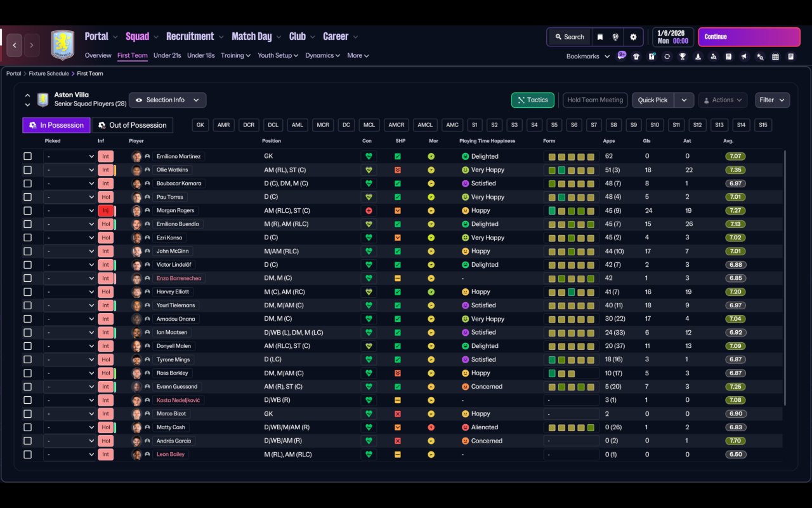Select the GK position slot button
812x508 pixels.
pyautogui.click(x=200, y=125)
